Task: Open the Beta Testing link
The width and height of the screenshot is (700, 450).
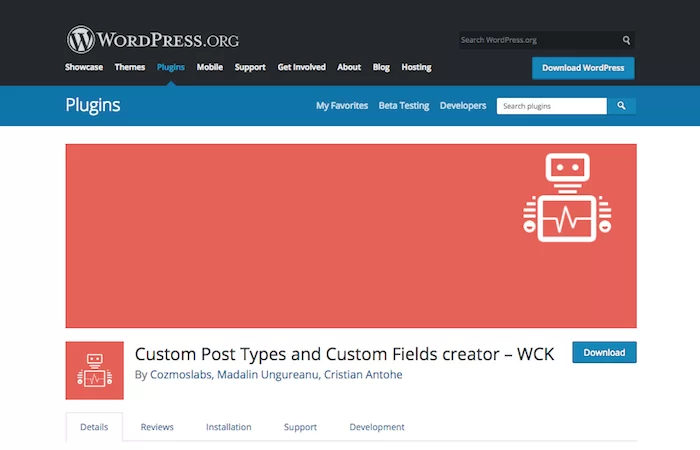Action: point(404,106)
